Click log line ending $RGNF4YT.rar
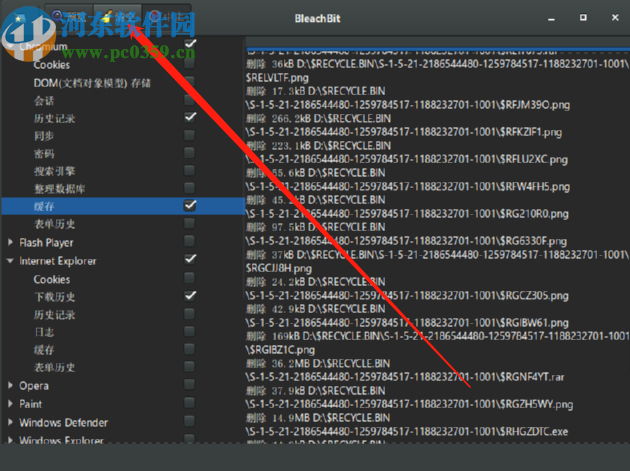 pos(405,377)
